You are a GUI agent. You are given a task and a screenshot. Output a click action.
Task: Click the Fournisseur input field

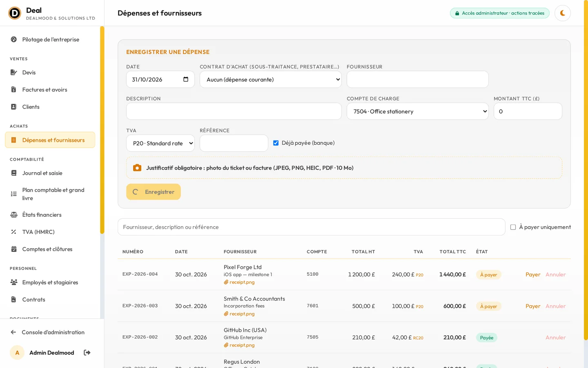[x=418, y=79]
